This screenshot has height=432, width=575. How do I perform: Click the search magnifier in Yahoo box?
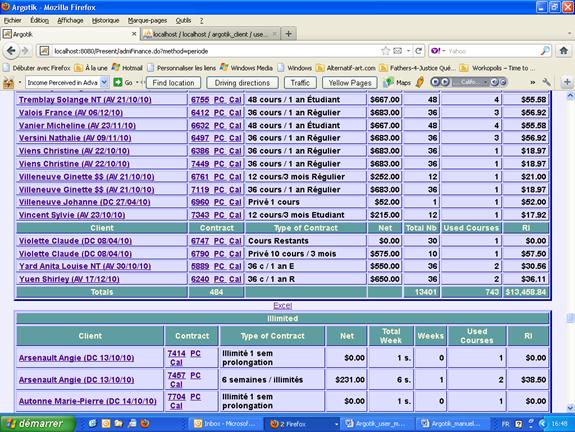click(x=545, y=51)
